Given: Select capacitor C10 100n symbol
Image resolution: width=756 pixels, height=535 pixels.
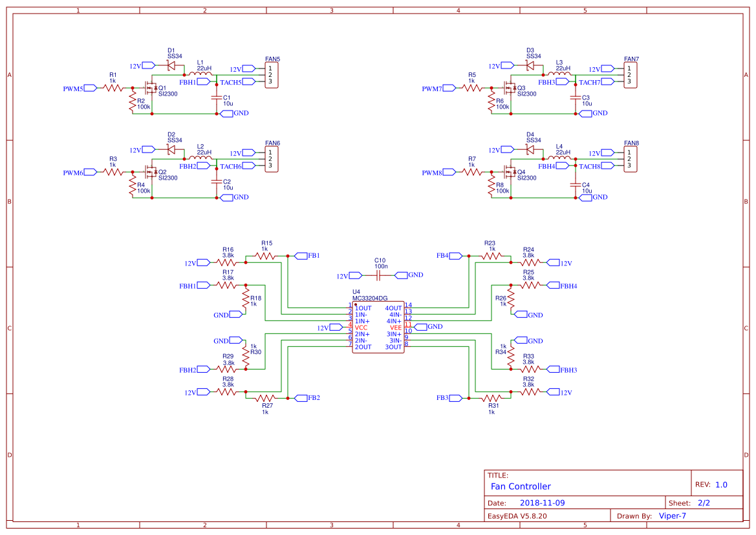Looking at the screenshot, I should pyautogui.click(x=377, y=275).
